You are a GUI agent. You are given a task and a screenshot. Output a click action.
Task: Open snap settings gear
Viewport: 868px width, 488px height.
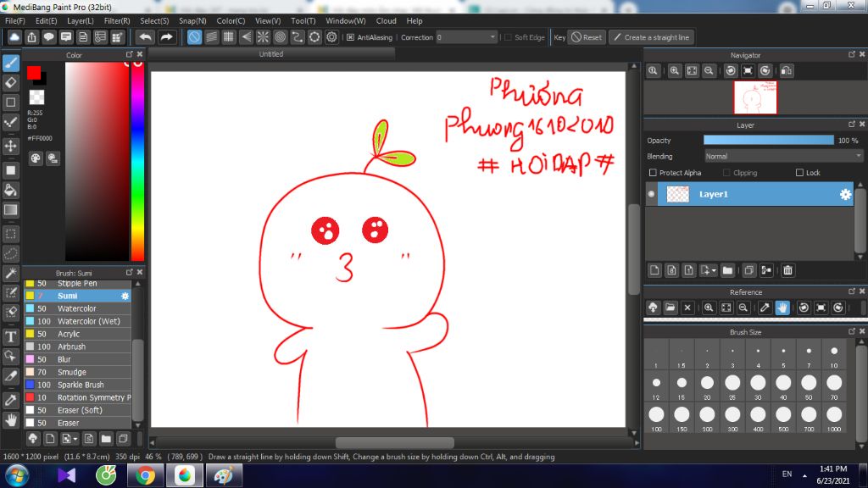tap(331, 37)
